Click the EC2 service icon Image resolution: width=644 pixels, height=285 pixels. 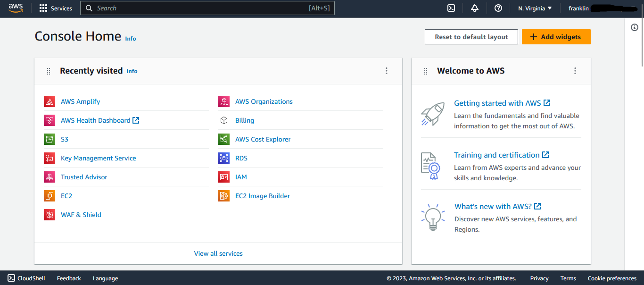point(50,196)
